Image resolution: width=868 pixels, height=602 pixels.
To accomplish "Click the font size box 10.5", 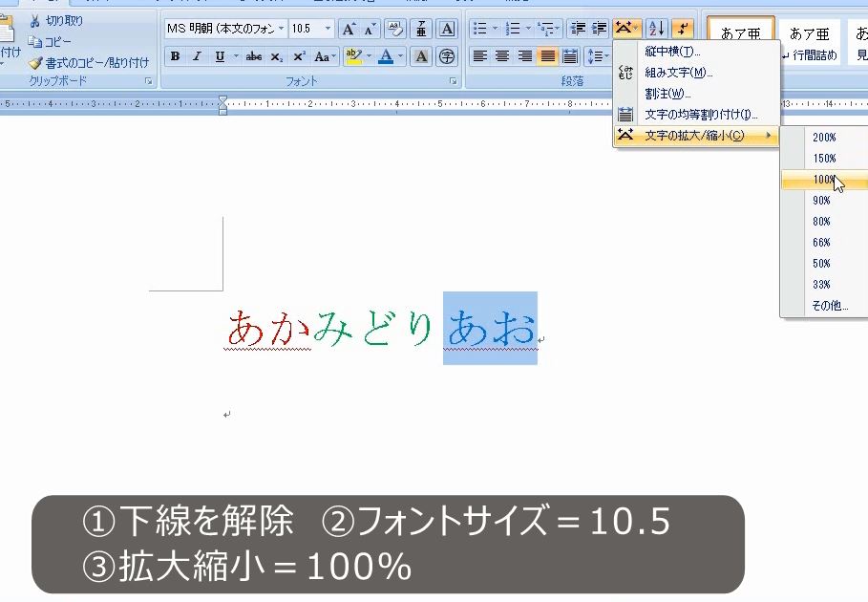I will click(307, 29).
